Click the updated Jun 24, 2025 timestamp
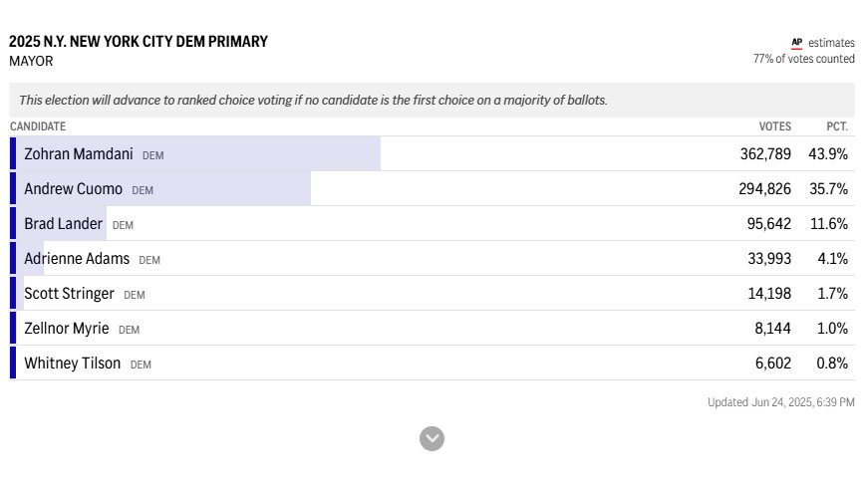The height and width of the screenshot is (488, 868). click(x=780, y=402)
